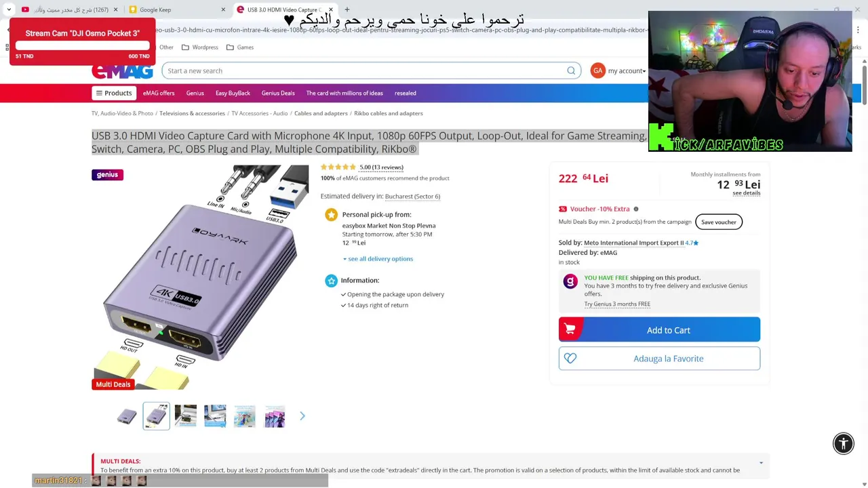Viewport: 868px width, 488px height.
Task: Click Add to Cart button
Action: (659, 330)
